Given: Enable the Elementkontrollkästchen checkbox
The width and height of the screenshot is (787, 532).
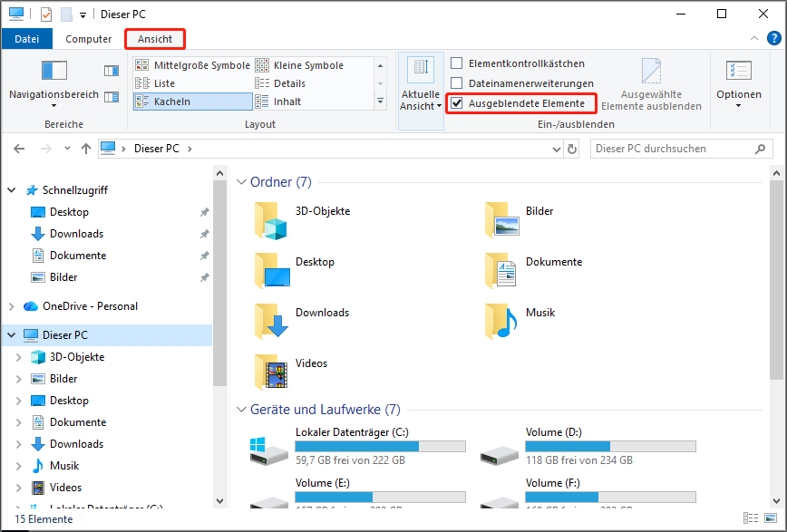Looking at the screenshot, I should (x=457, y=63).
